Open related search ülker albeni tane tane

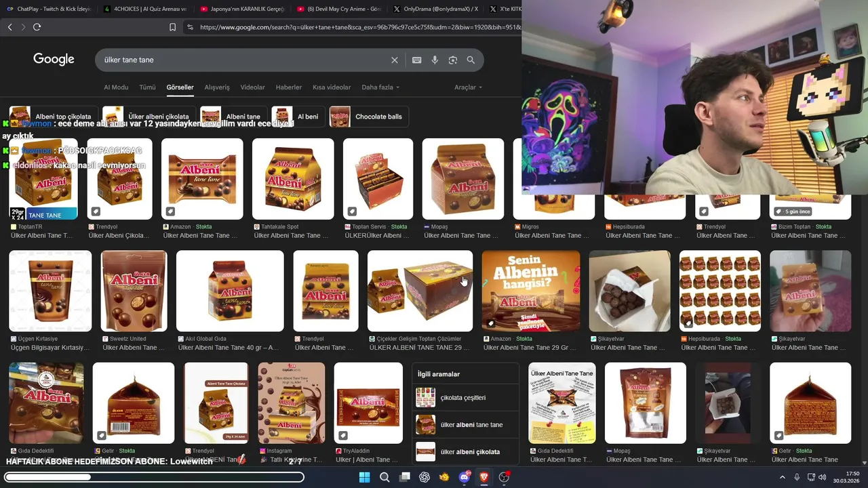(x=465, y=425)
